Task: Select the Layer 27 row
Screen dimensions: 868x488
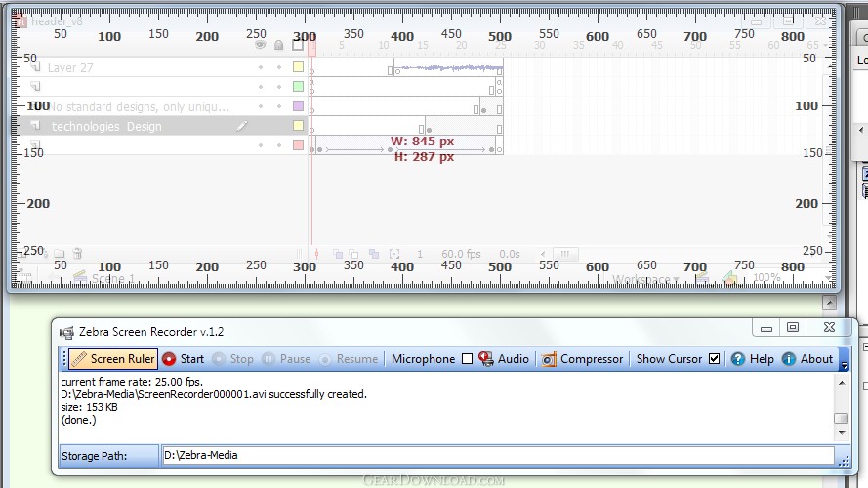Action: 160,67
